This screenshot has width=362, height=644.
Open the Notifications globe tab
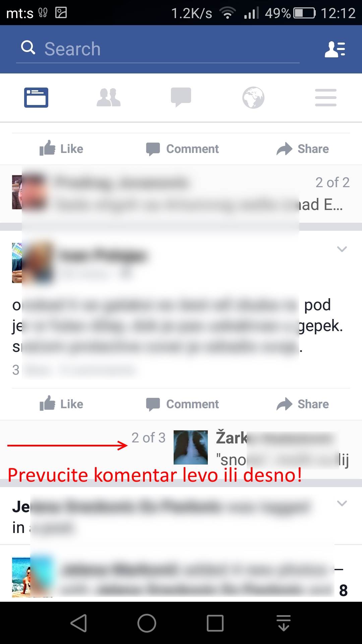pos(253,98)
